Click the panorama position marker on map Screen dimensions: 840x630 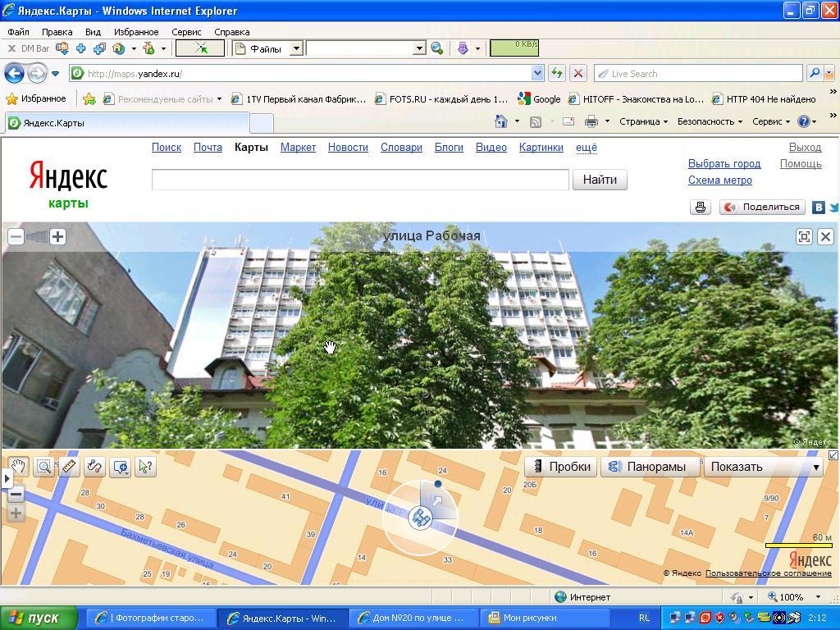pyautogui.click(x=421, y=518)
